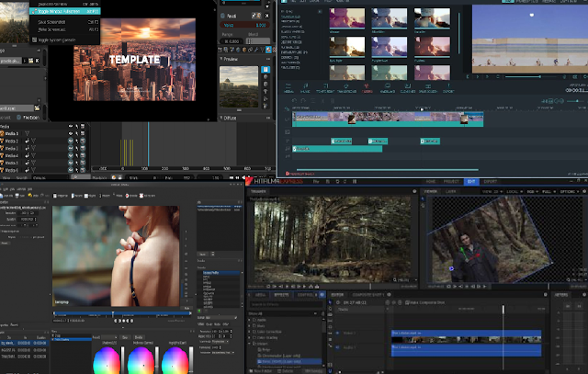Screen dimensions: 588x374
Task: Open MUSIC tool in Filmora toolbar
Action: pyautogui.click(x=305, y=88)
